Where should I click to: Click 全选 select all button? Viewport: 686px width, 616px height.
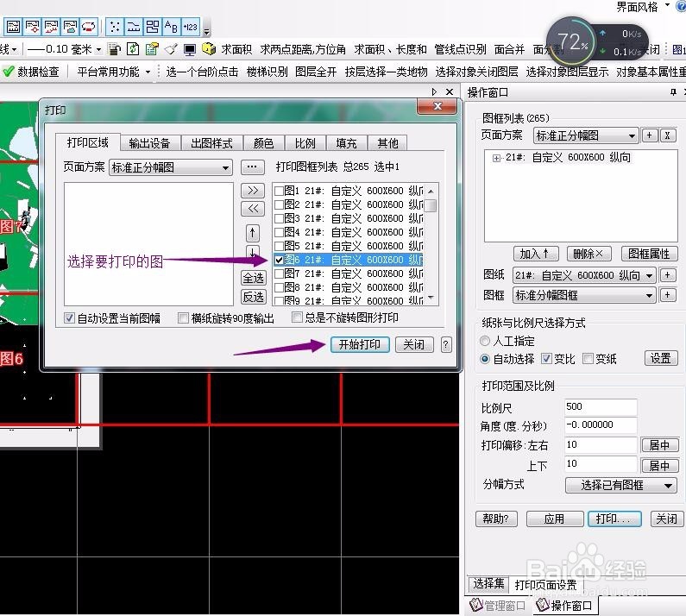pyautogui.click(x=254, y=279)
